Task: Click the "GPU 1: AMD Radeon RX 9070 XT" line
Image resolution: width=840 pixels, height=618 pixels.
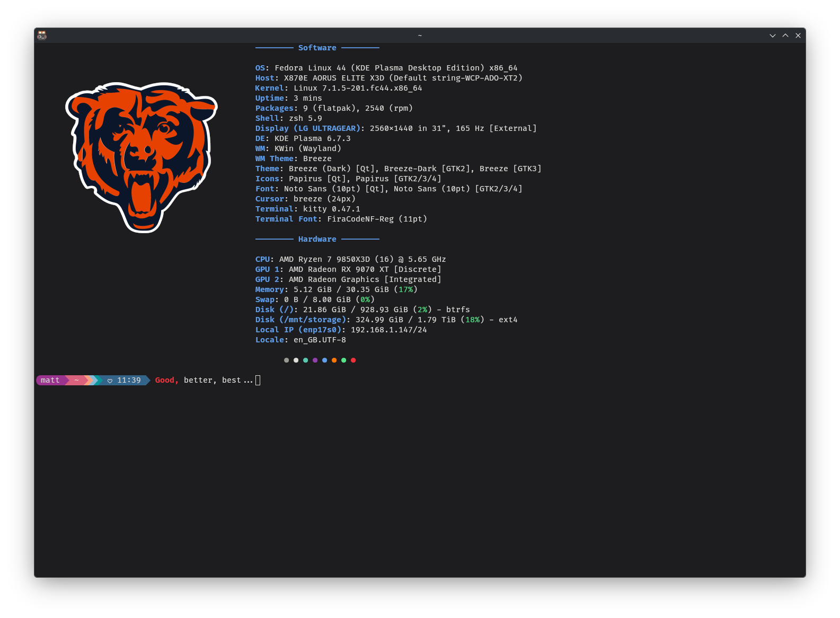Action: click(x=348, y=269)
